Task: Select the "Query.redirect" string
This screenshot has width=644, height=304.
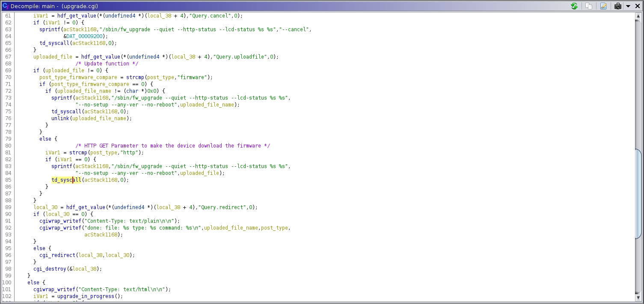Action: (223, 207)
